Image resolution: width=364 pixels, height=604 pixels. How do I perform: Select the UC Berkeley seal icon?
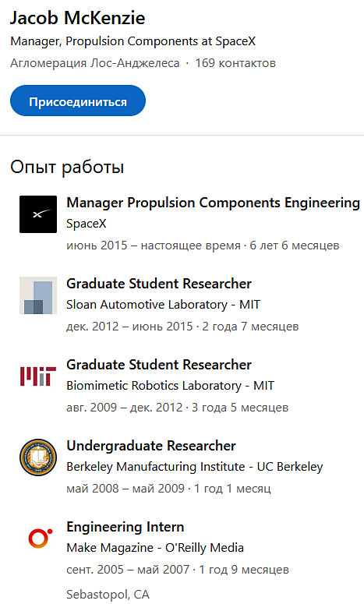(x=38, y=457)
